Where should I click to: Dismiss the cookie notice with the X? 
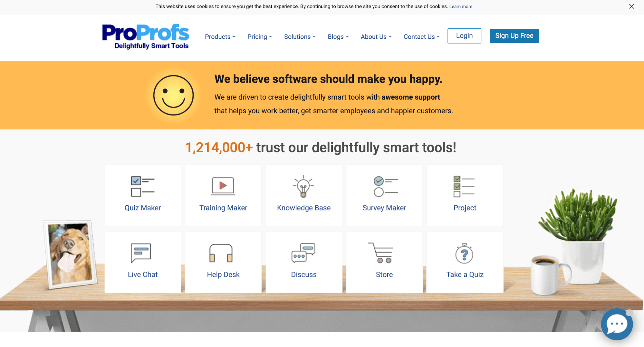pos(631,6)
